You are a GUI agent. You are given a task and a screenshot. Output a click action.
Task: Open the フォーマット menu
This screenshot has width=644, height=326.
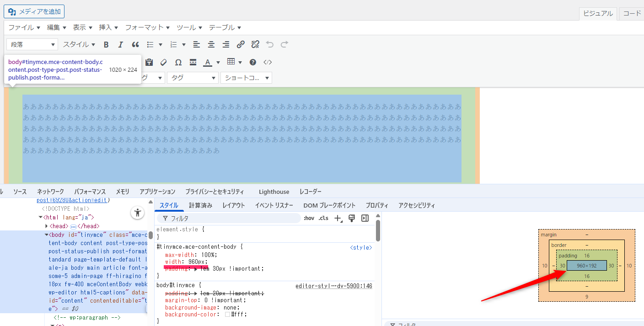pyautogui.click(x=148, y=27)
